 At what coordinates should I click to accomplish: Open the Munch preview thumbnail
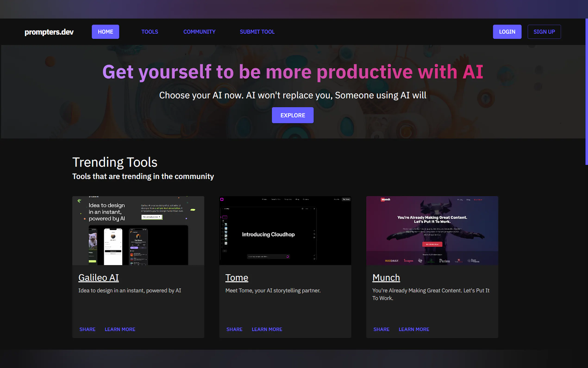[x=432, y=231]
